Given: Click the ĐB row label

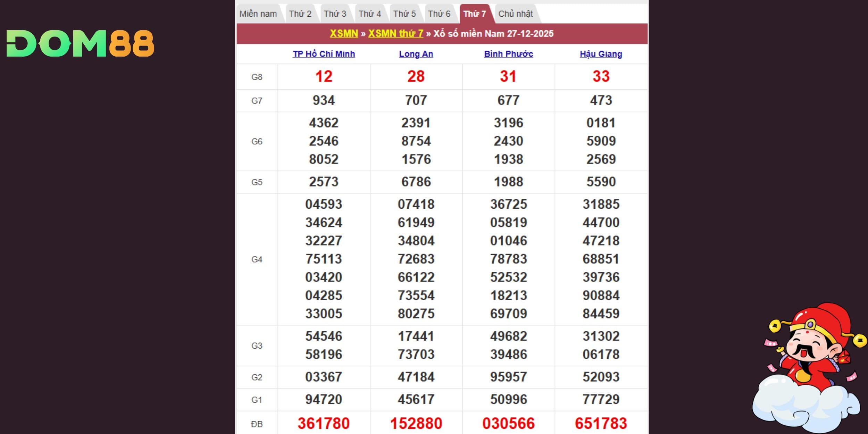Looking at the screenshot, I should coord(257,424).
